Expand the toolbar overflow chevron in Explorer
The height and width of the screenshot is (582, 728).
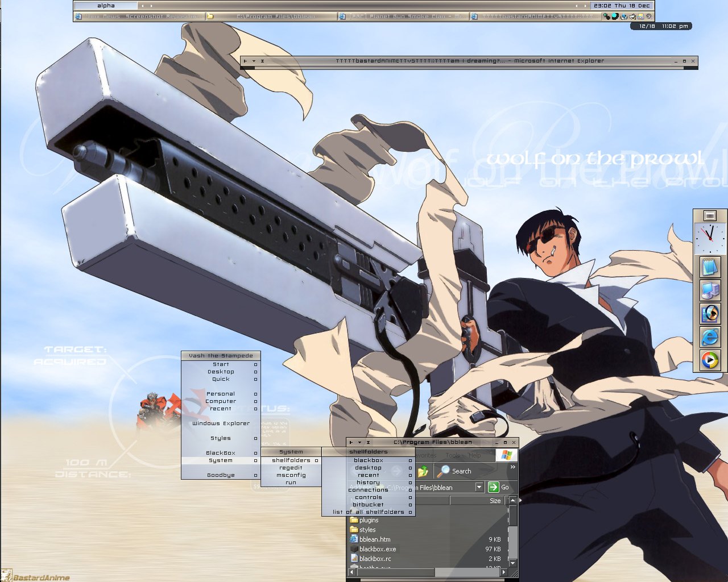512,467
